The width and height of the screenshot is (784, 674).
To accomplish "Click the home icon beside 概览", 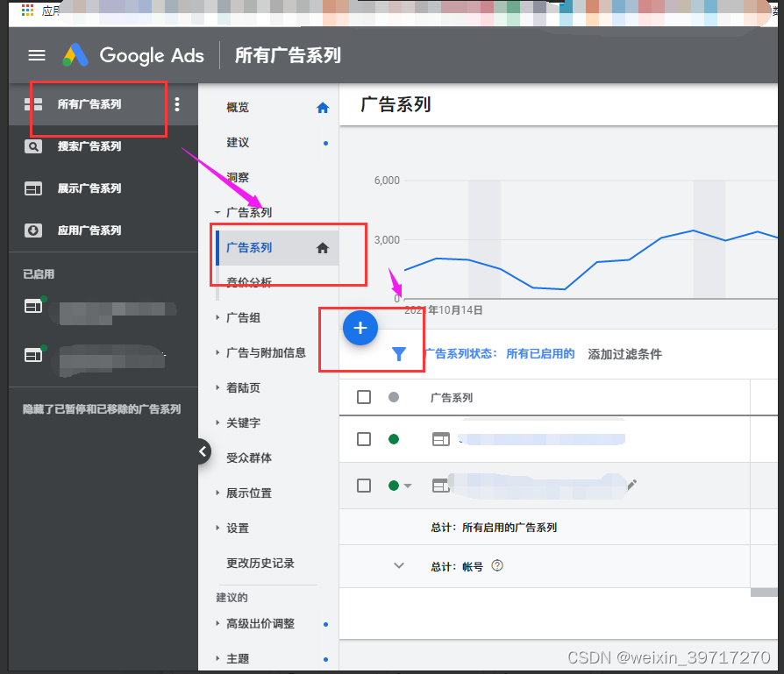I will click(x=323, y=108).
